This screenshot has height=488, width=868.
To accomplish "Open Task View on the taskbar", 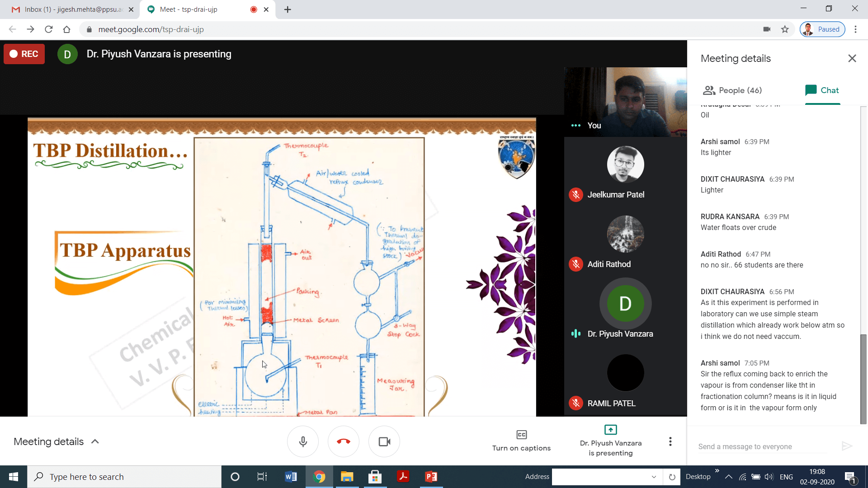I will tap(262, 477).
